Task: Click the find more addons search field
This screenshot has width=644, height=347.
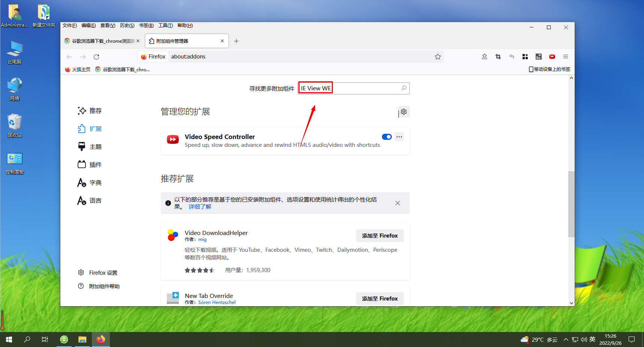Action: pyautogui.click(x=353, y=88)
